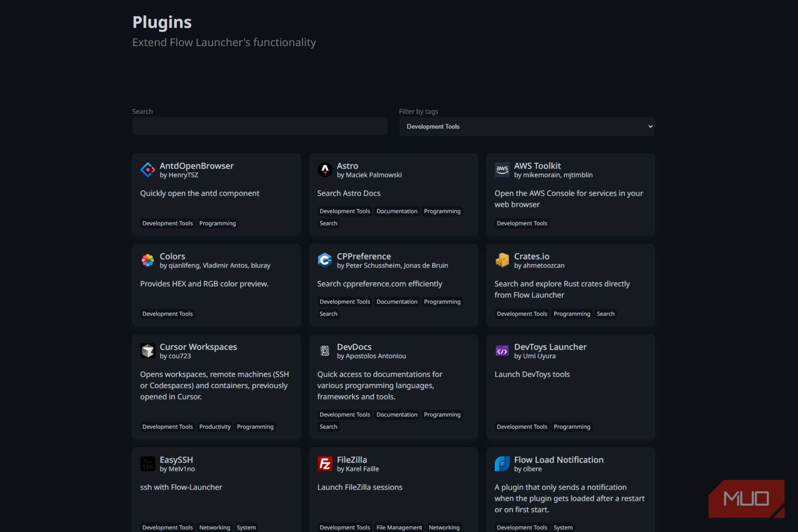Click the Networking tag on EasySSH card
This screenshot has width=798, height=532.
tap(214, 527)
